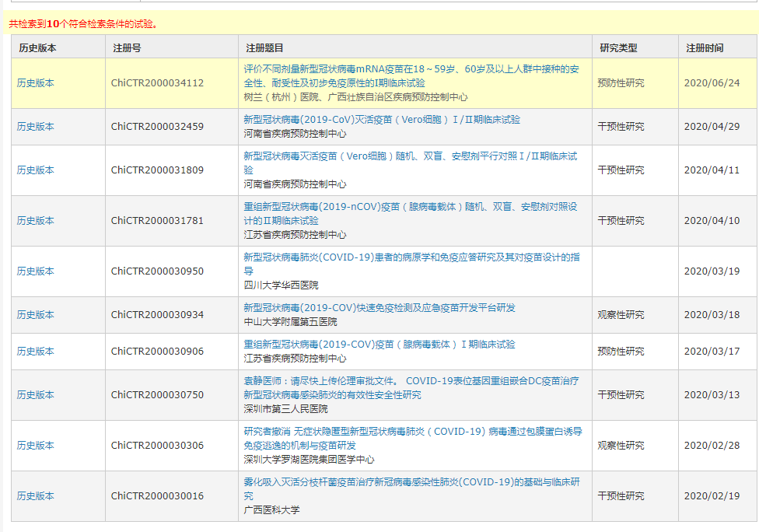Image resolution: width=759 pixels, height=532 pixels.
Task: Click history version for ChiCTR2000031781
Action: click(x=36, y=220)
